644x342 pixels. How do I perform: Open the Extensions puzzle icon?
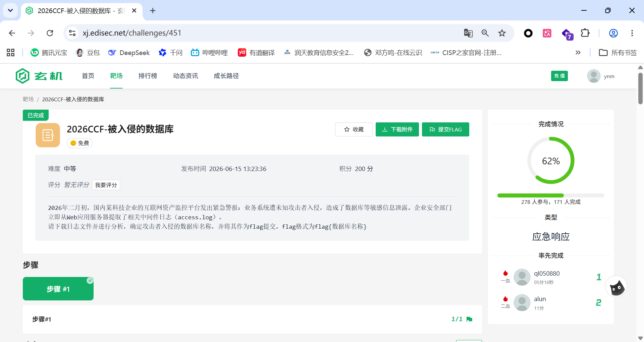click(585, 33)
